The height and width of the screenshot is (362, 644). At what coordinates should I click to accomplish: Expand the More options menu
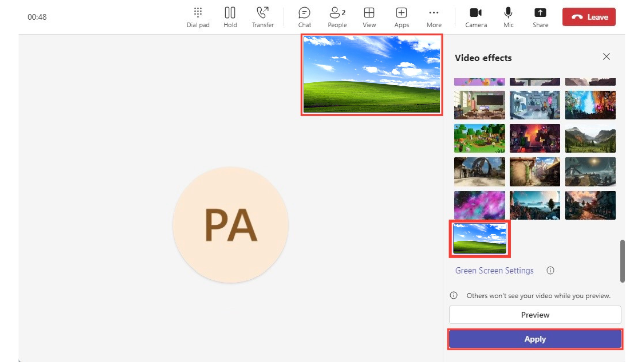[x=434, y=17]
